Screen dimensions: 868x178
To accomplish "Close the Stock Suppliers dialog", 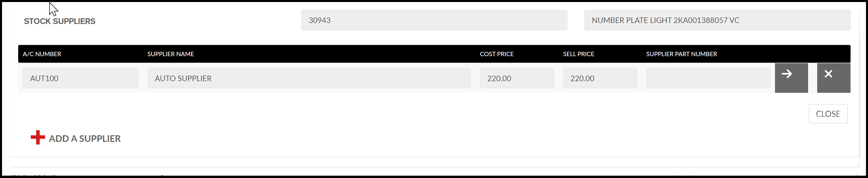I will tap(828, 114).
